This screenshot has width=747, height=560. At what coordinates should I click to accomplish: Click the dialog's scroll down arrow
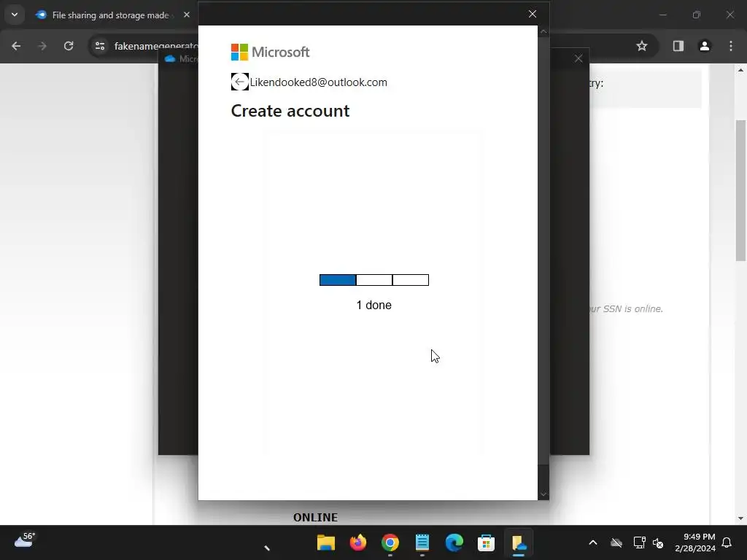tap(543, 494)
